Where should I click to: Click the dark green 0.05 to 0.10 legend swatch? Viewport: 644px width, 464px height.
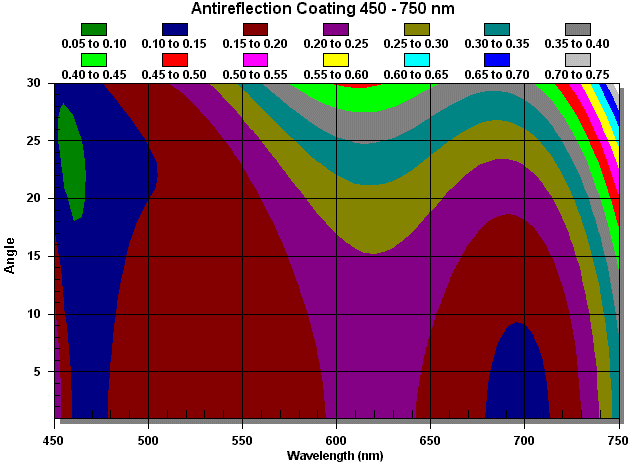tap(94, 30)
